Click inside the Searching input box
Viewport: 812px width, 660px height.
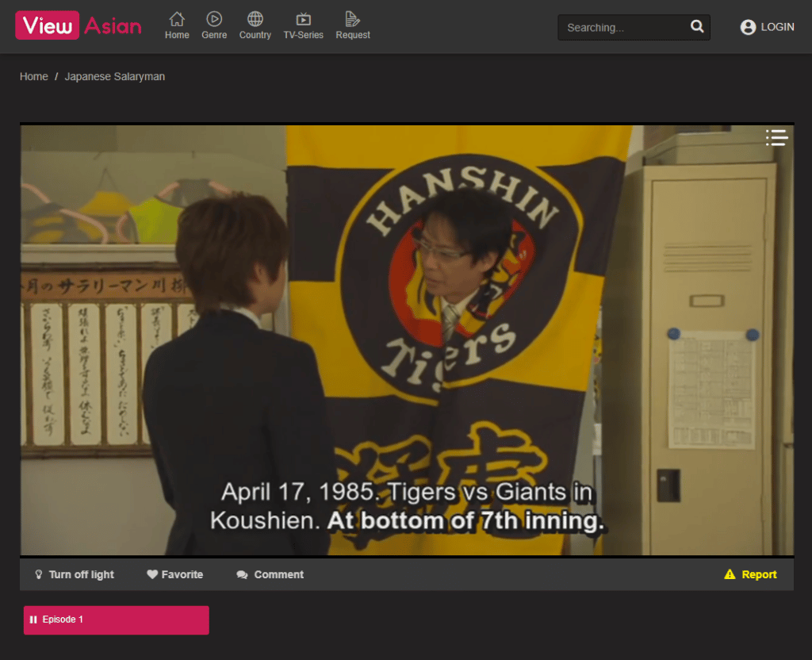point(619,27)
